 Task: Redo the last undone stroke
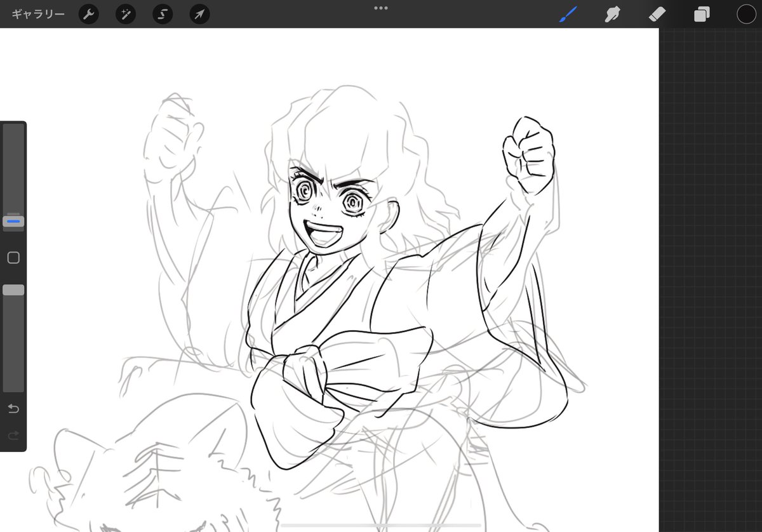coord(13,435)
